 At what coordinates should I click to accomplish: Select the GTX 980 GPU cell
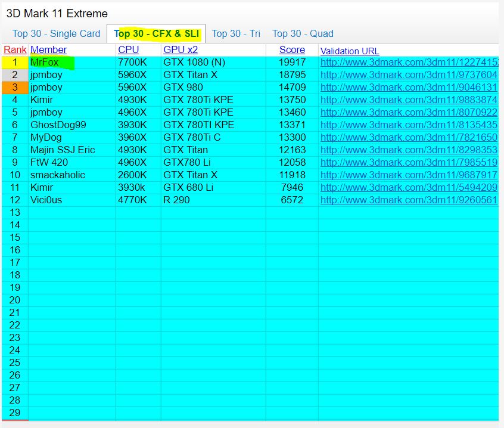[213, 88]
